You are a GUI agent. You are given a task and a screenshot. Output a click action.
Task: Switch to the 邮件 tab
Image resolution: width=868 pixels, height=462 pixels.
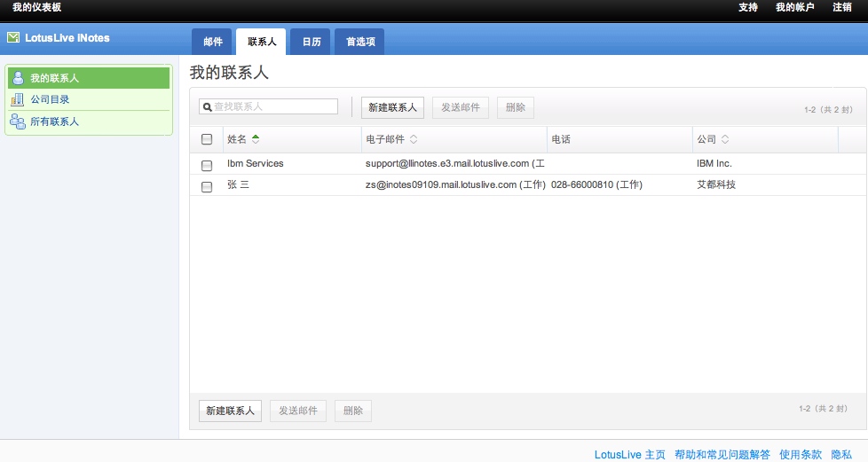point(213,42)
